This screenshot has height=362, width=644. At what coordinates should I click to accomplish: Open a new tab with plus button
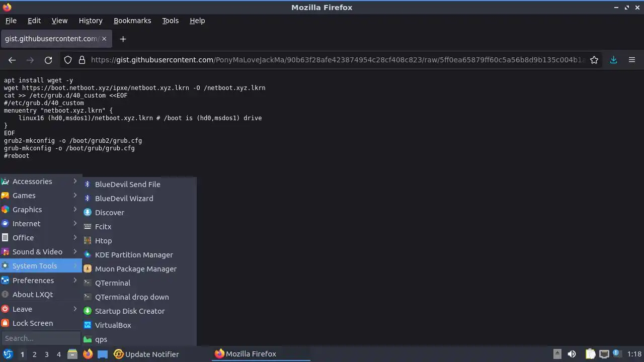pyautogui.click(x=123, y=39)
